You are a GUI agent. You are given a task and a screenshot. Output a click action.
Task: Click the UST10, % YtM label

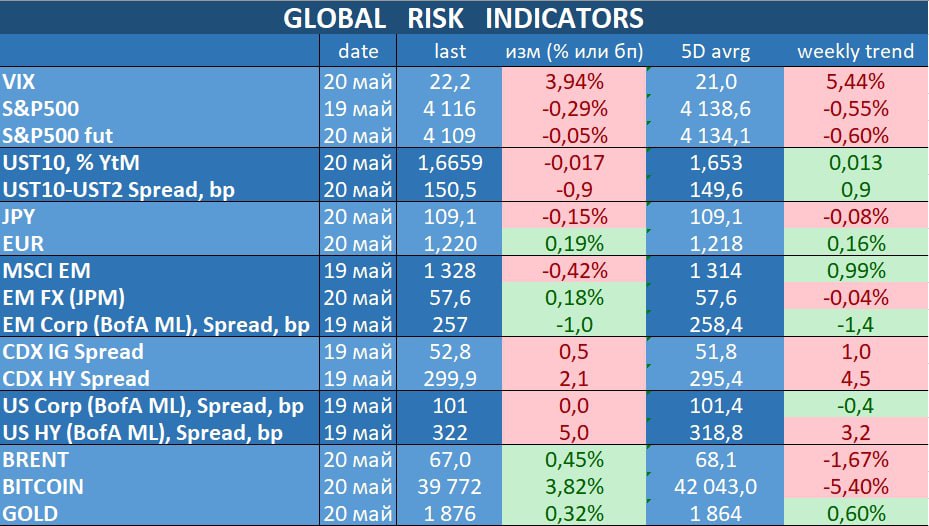pos(71,162)
